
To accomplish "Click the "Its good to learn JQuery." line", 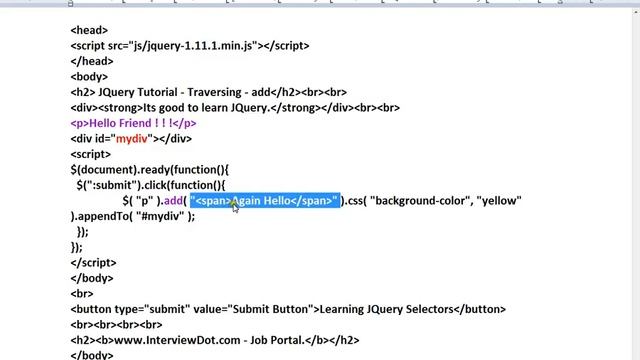I will coord(235,108).
